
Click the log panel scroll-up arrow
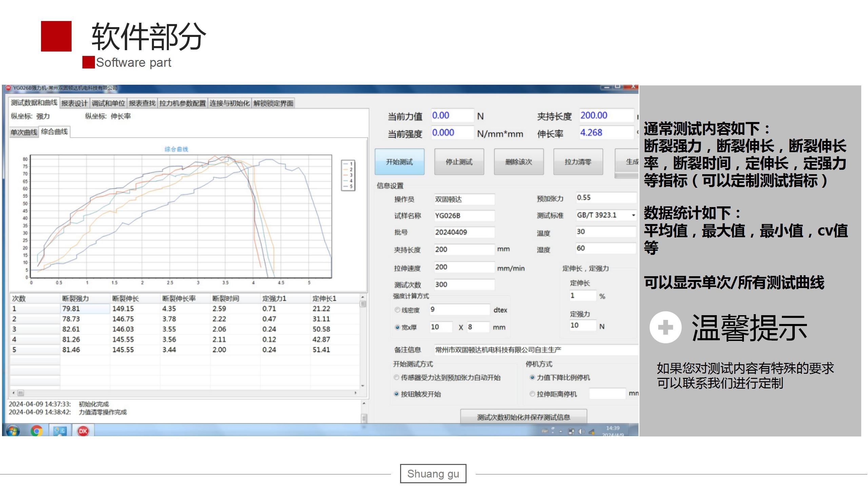point(364,403)
